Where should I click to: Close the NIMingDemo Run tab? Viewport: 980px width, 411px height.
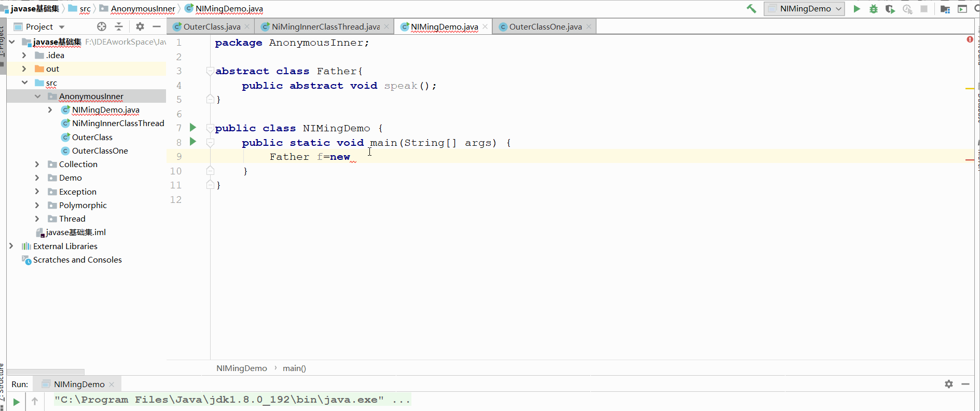click(x=112, y=385)
